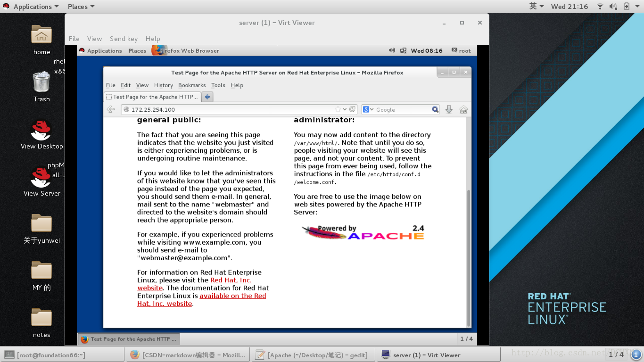Click the blue notification badge icon
The width and height of the screenshot is (644, 362).
(636, 354)
